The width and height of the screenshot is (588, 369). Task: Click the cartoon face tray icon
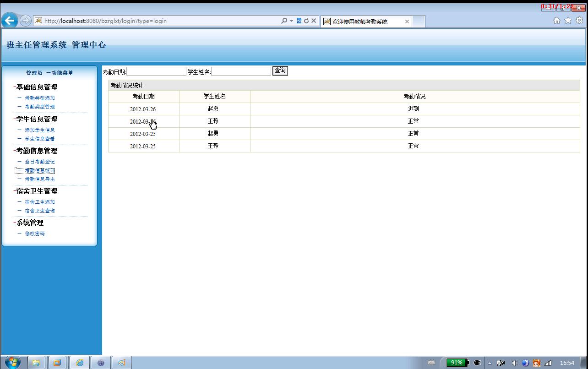click(x=536, y=363)
